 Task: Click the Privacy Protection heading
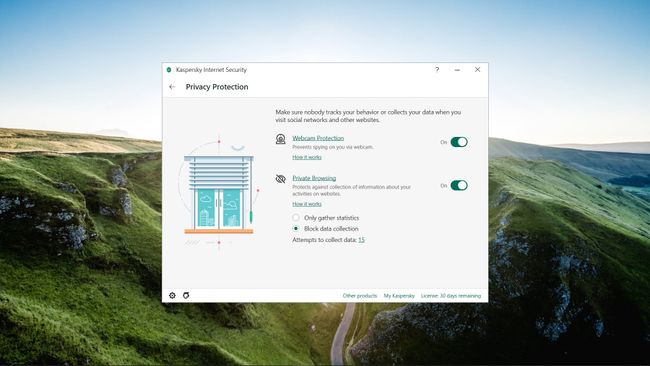click(217, 87)
